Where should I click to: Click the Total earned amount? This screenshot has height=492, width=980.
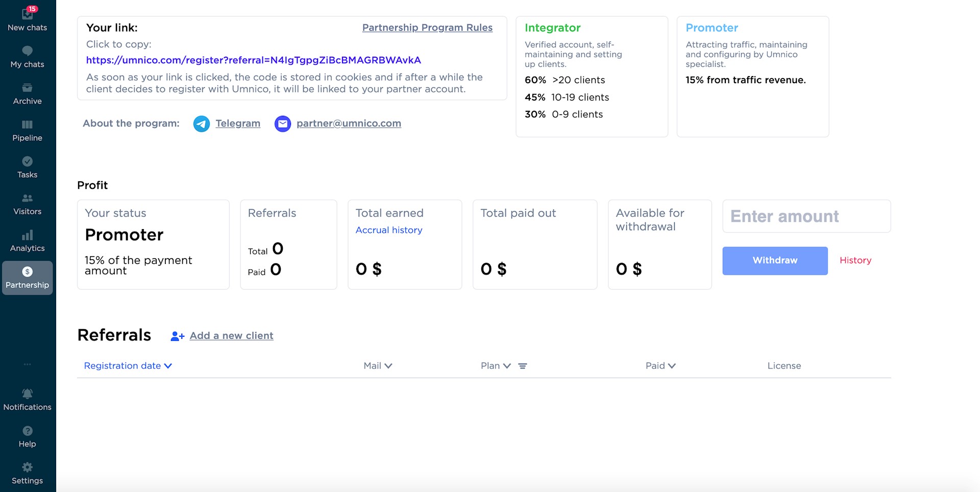pos(369,269)
